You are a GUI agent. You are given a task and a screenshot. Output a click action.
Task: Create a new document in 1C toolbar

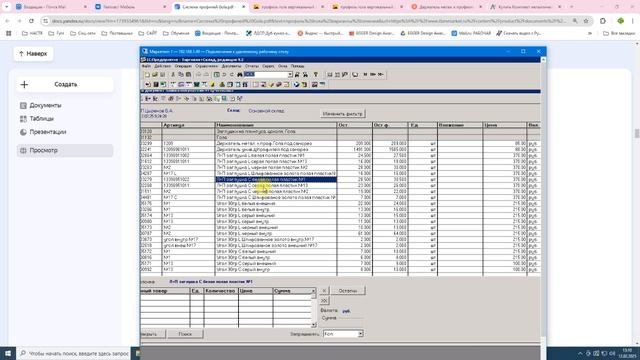(x=147, y=75)
